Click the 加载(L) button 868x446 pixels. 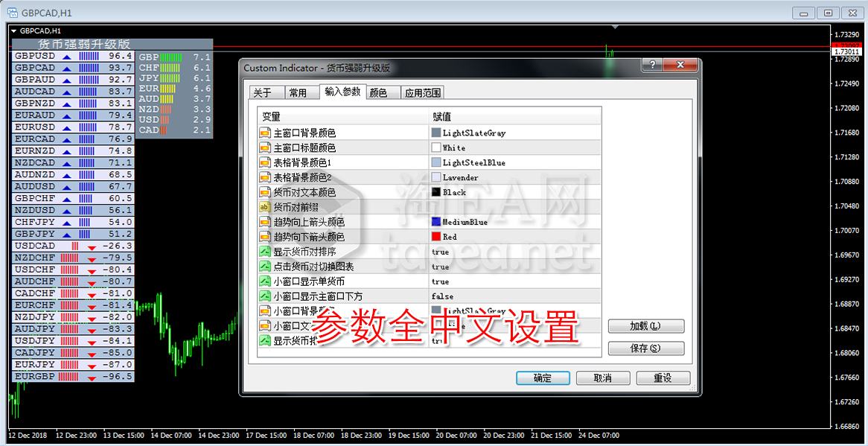pyautogui.click(x=646, y=326)
